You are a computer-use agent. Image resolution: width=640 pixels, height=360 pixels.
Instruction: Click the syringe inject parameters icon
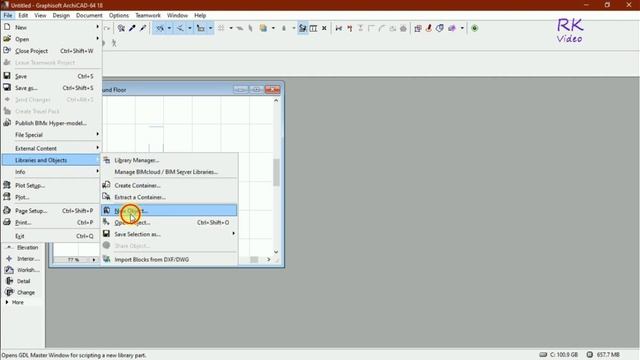tap(143, 28)
